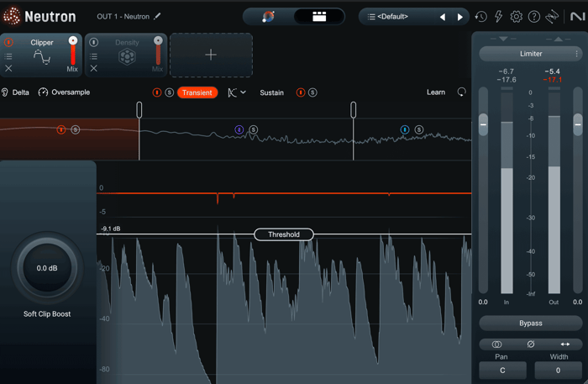Add a new module with plus slot
Viewport: 588px width, 384px height.
[x=211, y=55]
